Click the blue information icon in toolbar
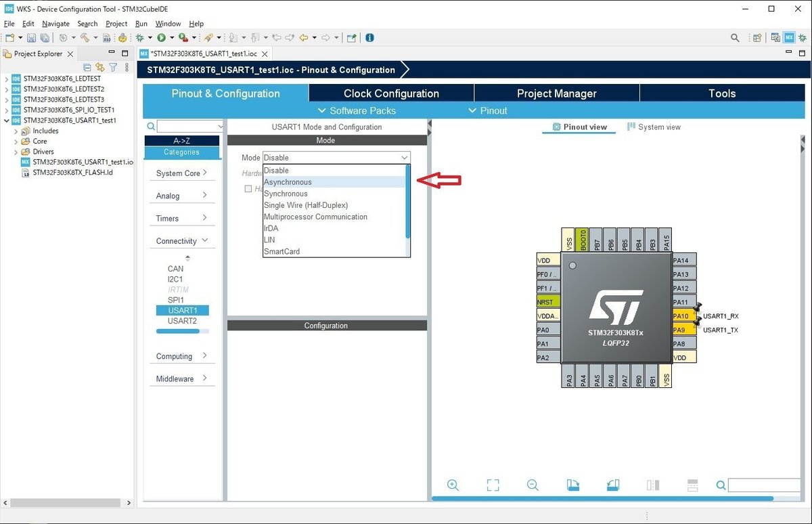Screen dimensions: 812x524 click(369, 38)
